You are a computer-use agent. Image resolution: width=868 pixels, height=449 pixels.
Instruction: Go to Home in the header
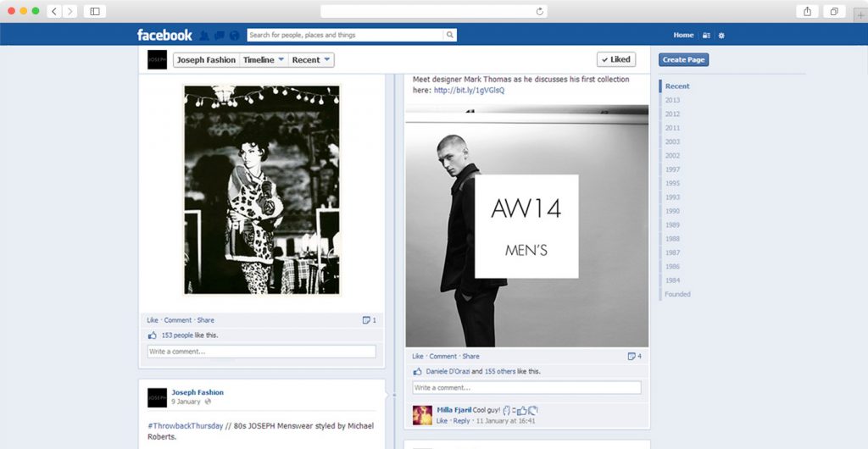[x=683, y=35]
